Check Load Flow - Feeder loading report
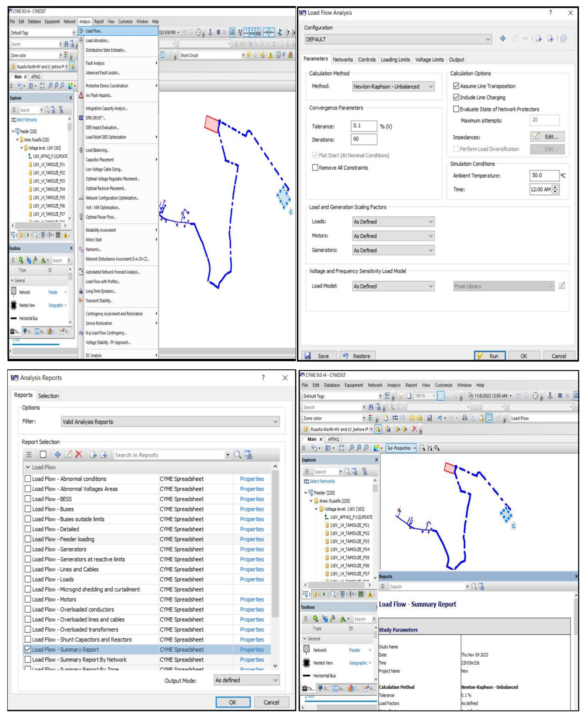This screenshot has height=722, width=588. pyautogui.click(x=28, y=539)
